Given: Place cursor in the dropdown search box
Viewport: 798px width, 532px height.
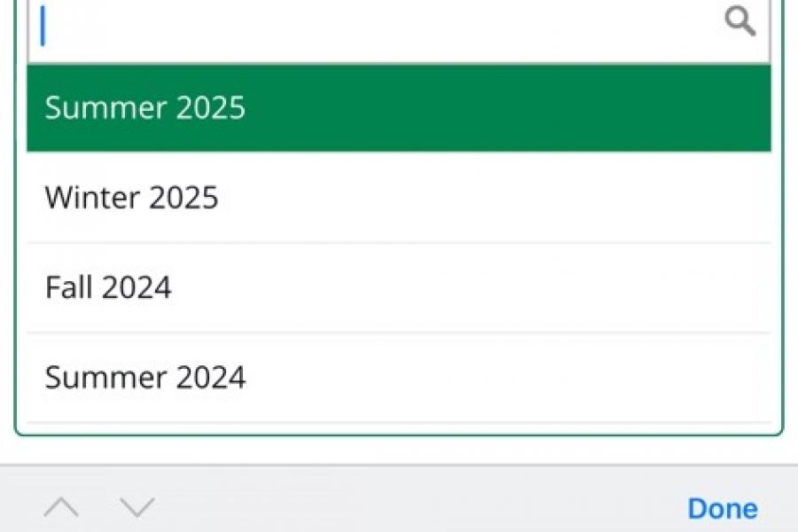Looking at the screenshot, I should click(372, 27).
